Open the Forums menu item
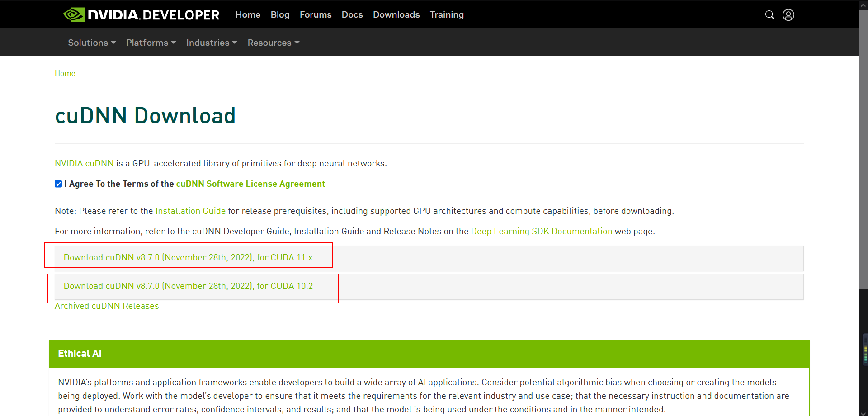Screen dimensions: 868x416 pos(316,15)
